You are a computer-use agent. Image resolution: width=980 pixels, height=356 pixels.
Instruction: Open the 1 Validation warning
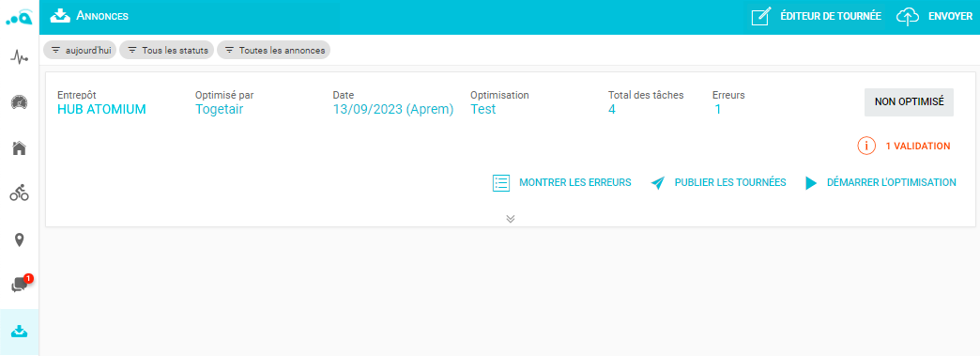(x=904, y=146)
